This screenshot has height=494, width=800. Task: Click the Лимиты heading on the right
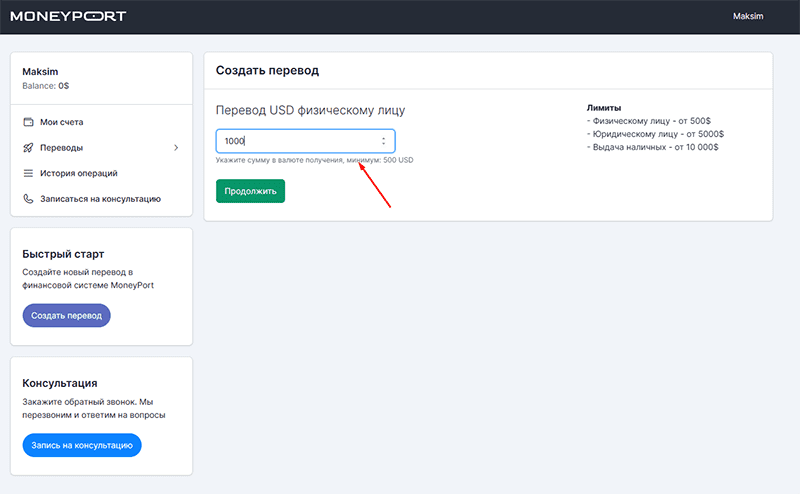(604, 108)
